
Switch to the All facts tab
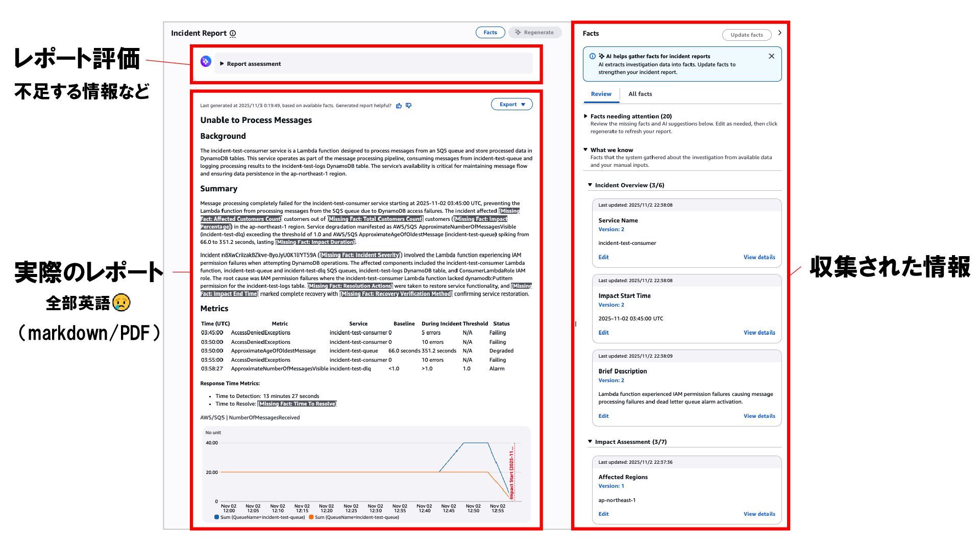(640, 94)
